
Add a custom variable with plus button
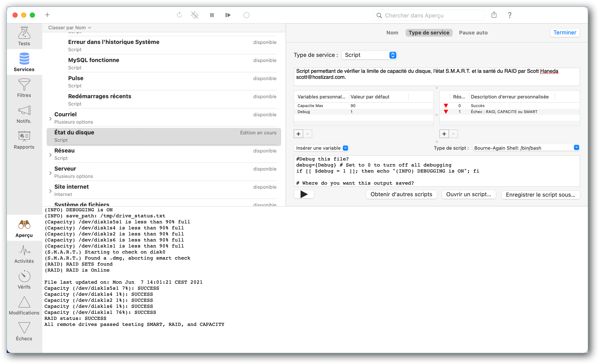[x=298, y=134]
